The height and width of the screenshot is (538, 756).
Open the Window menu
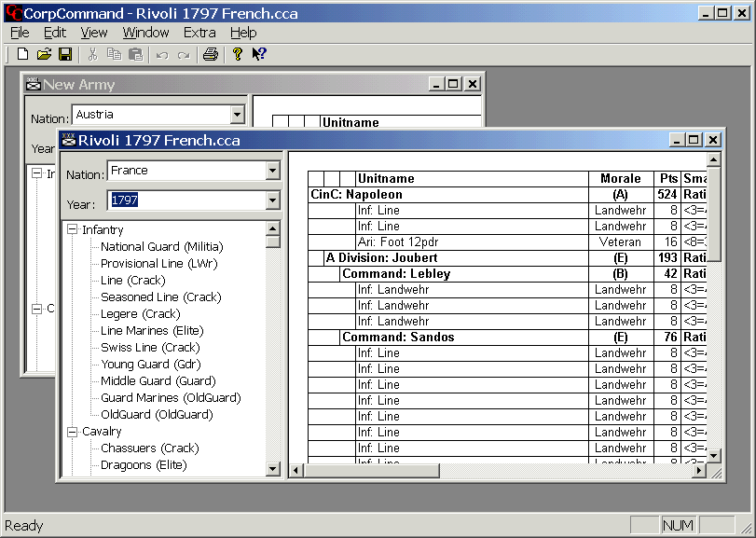pyautogui.click(x=145, y=33)
